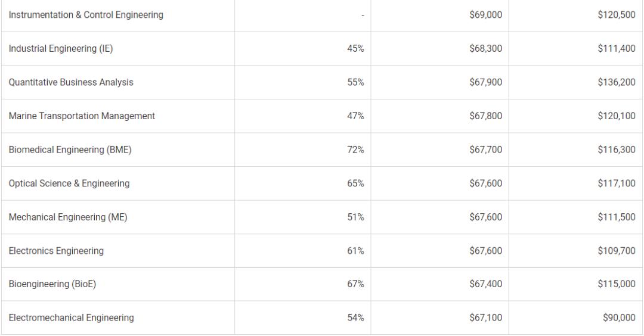Select the $136,200 salary value
644x336 pixels.
pos(616,82)
